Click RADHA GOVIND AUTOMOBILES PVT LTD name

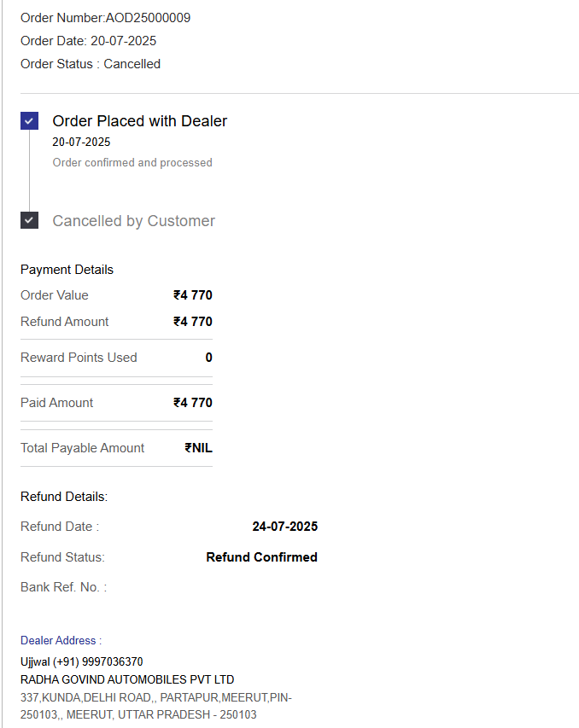[x=127, y=679]
